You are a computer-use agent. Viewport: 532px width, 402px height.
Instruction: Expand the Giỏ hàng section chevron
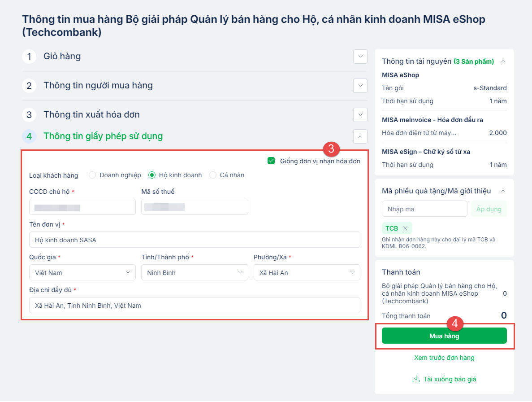point(360,57)
